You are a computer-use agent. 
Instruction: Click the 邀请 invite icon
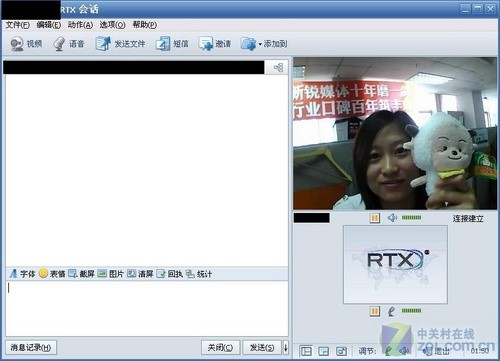pyautogui.click(x=206, y=44)
